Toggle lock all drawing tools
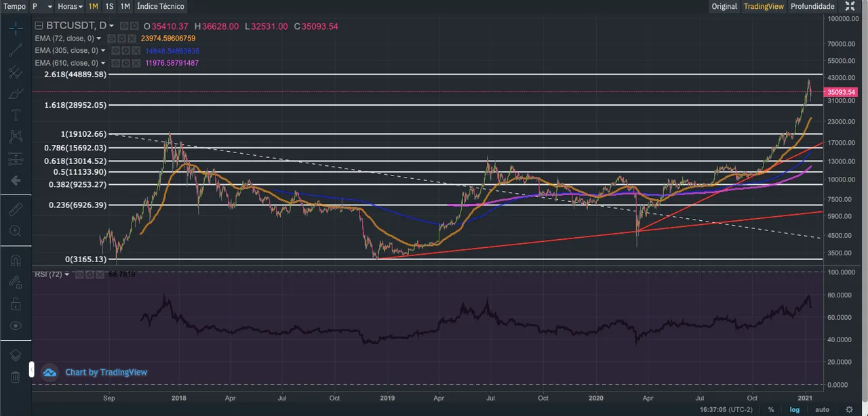This screenshot has width=868, height=416. [16, 304]
